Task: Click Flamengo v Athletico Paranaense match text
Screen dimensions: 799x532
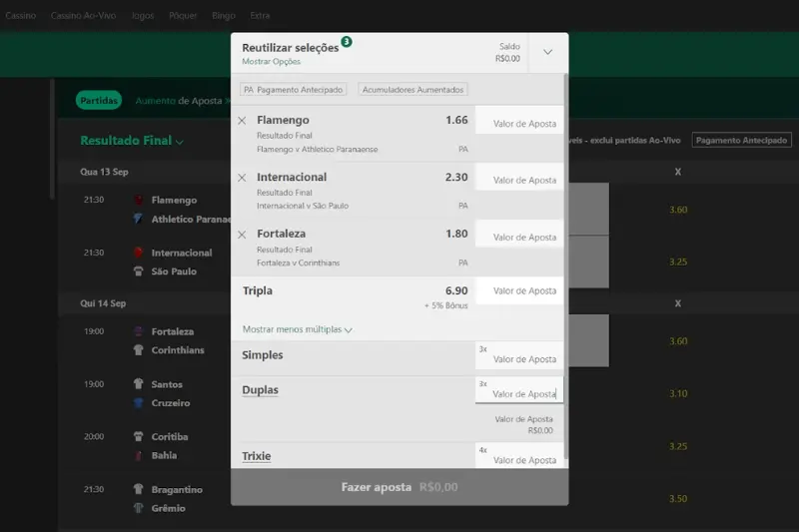Action: click(318, 149)
